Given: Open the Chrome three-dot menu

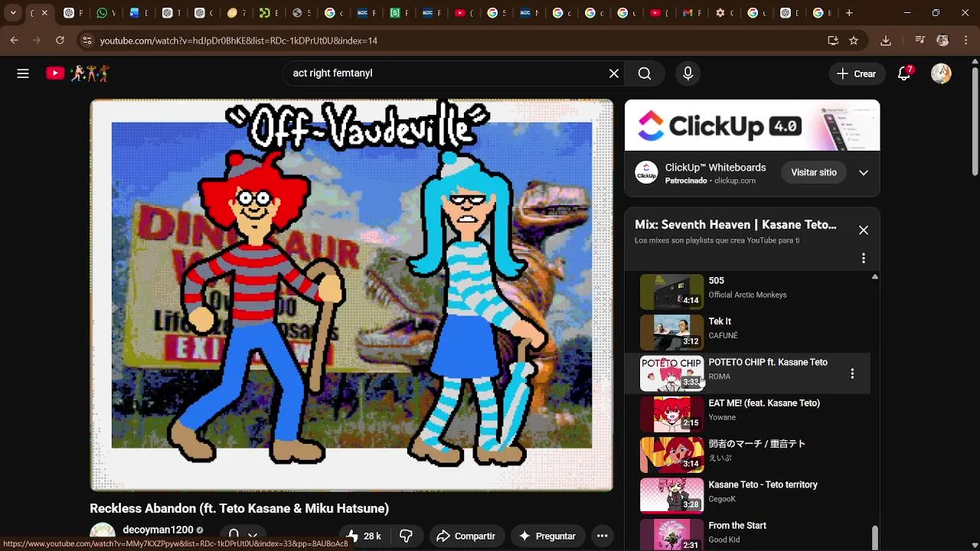Looking at the screenshot, I should tap(965, 41).
